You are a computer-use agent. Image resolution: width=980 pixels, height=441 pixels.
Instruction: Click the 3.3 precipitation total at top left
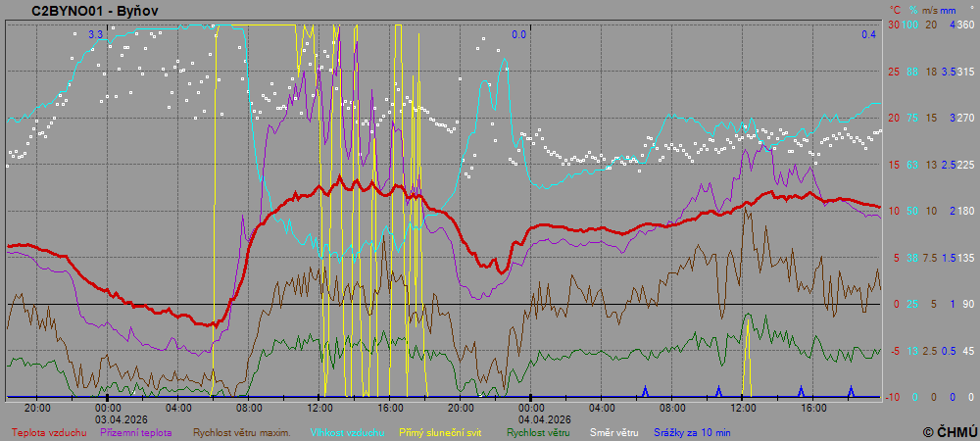(x=95, y=34)
